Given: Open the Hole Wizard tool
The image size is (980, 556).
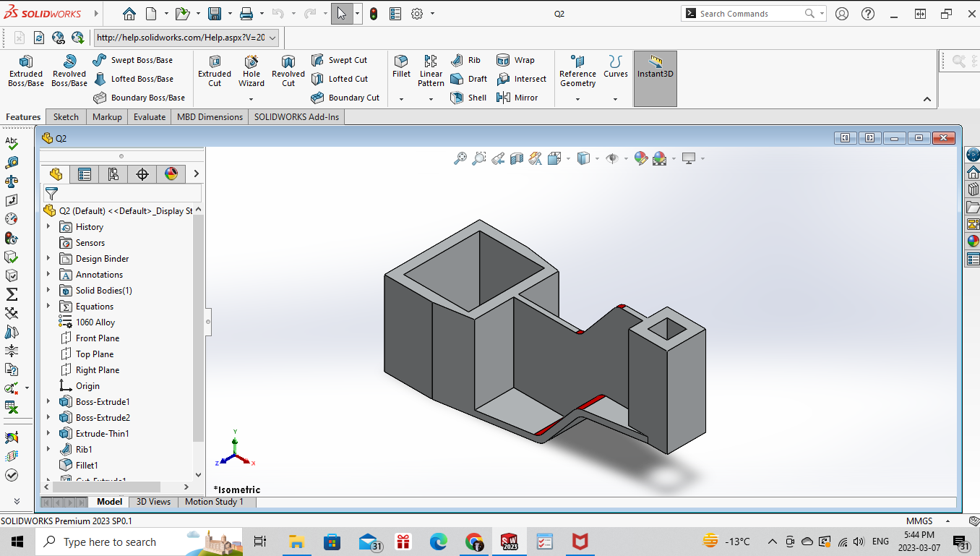Looking at the screenshot, I should click(x=252, y=71).
